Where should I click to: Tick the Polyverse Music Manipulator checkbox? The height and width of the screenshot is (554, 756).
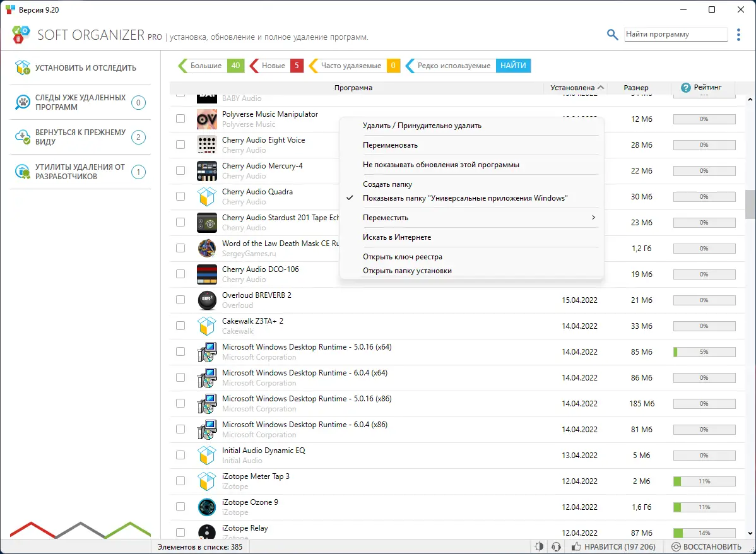click(x=180, y=119)
